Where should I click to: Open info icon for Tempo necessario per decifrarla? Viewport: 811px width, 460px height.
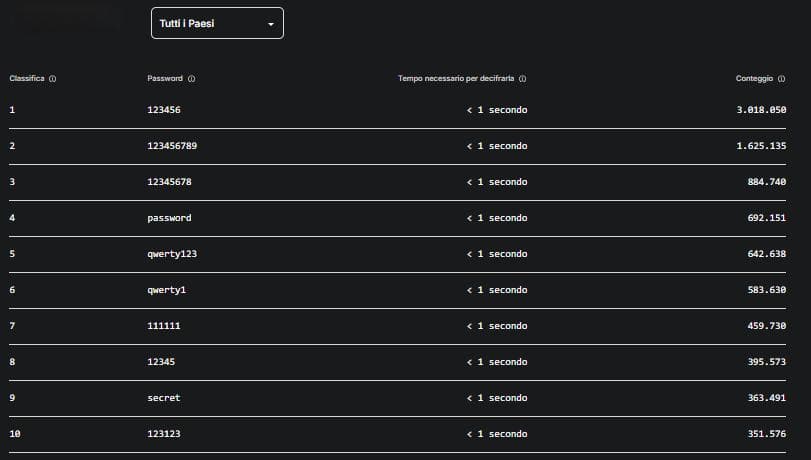[x=522, y=79]
